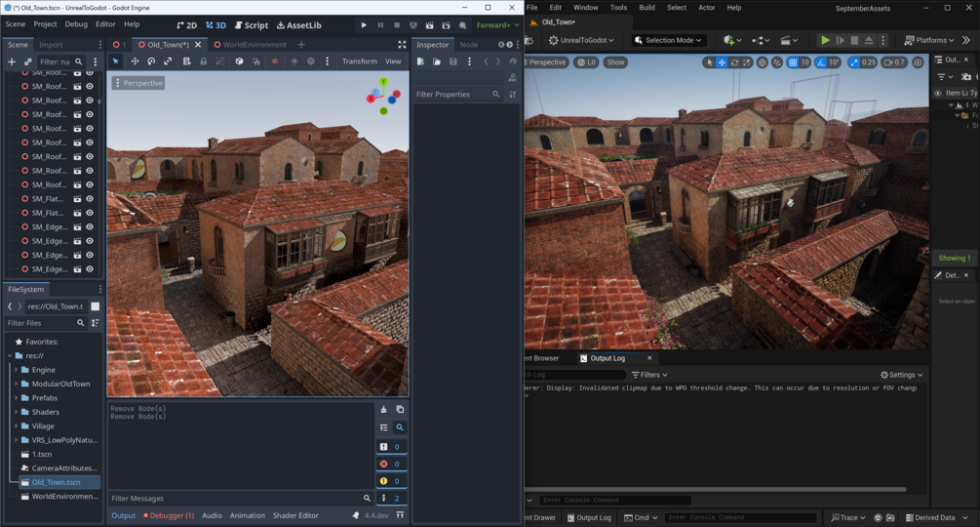Switch to WorldEnvironment scene tab
This screenshot has width=980, height=527.
[250, 44]
